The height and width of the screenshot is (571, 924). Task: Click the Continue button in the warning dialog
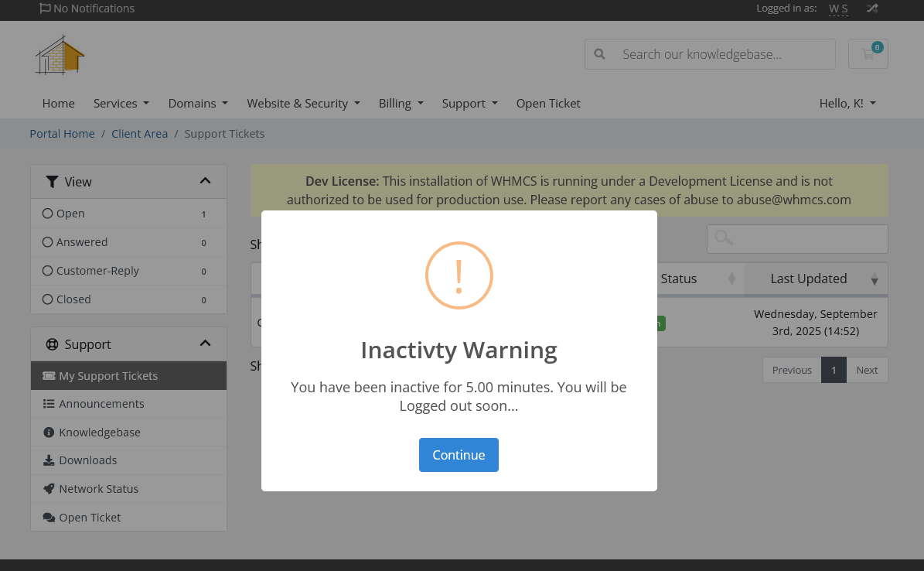click(459, 455)
